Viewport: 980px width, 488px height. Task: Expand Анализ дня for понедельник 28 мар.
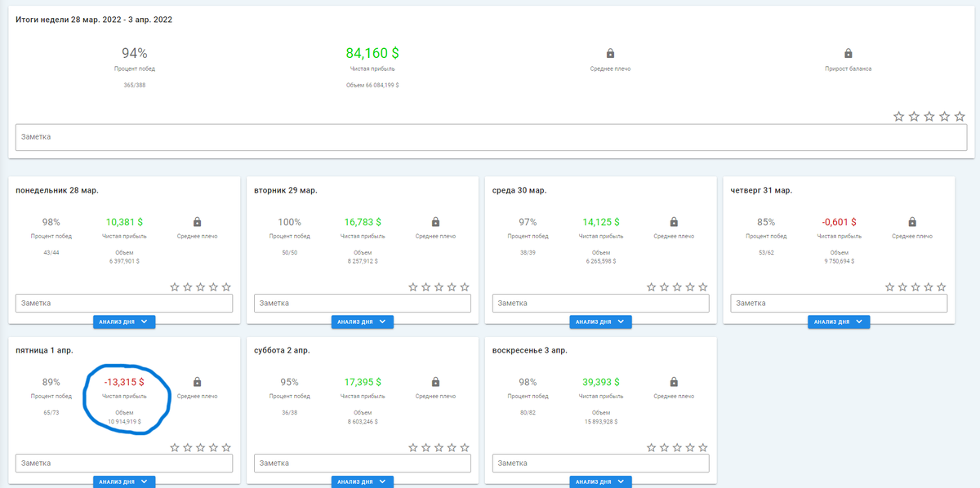click(124, 322)
